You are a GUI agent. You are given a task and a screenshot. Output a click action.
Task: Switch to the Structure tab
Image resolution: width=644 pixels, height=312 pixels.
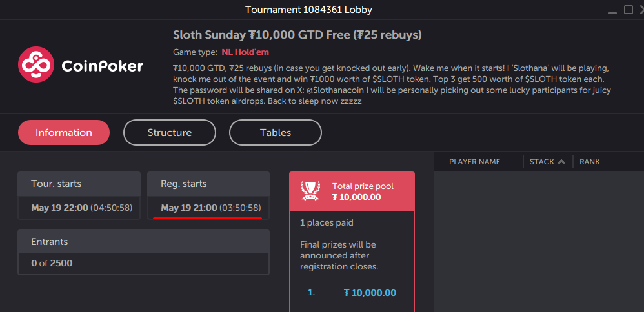tap(170, 133)
